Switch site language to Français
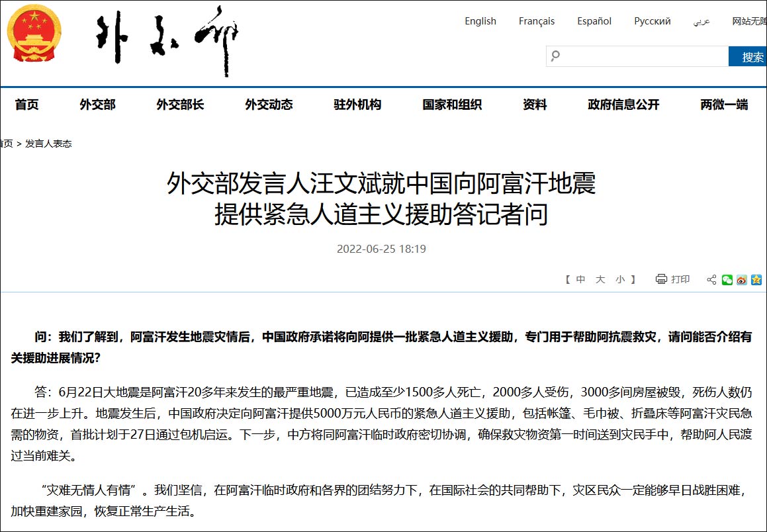Screen dimensions: 767x532 pos(537,21)
